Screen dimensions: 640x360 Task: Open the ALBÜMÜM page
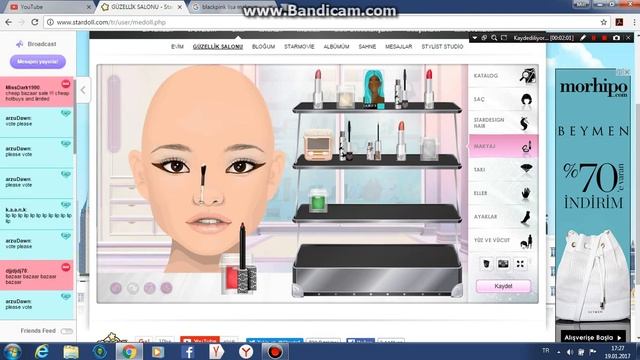point(336,47)
